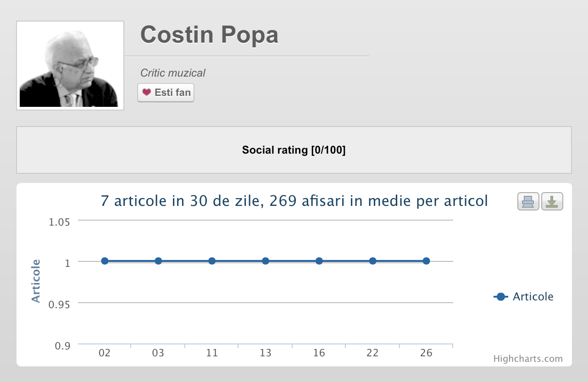Download the chart using the export icon
Screen dimensions: 588x382
552,202
